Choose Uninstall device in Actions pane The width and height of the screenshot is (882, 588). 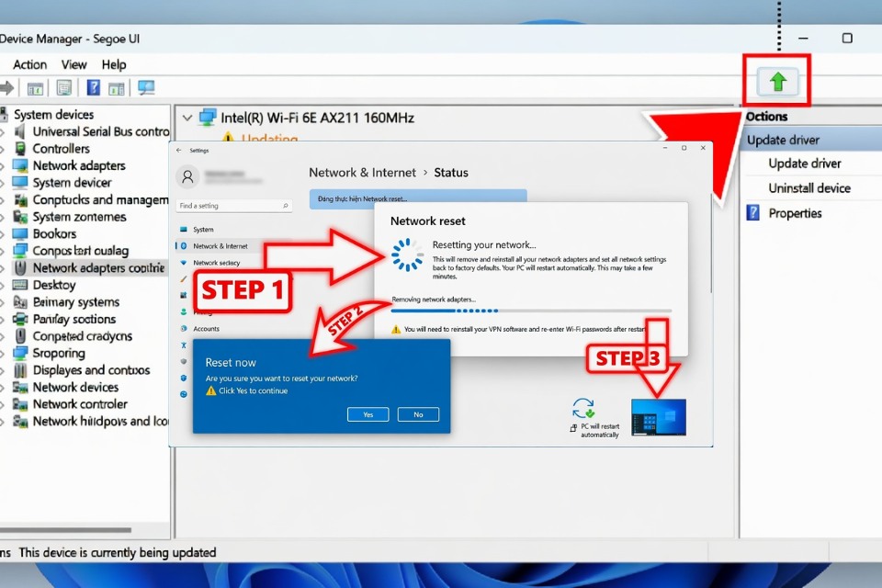809,188
